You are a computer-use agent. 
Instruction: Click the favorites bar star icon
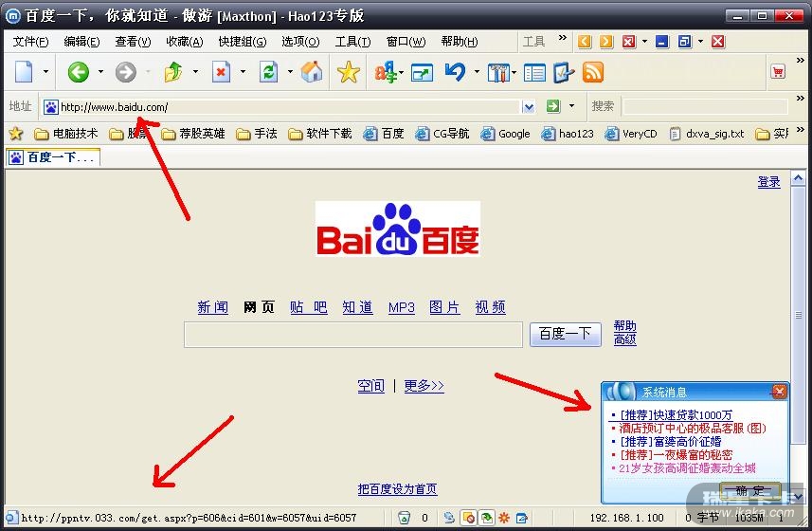pyautogui.click(x=15, y=134)
